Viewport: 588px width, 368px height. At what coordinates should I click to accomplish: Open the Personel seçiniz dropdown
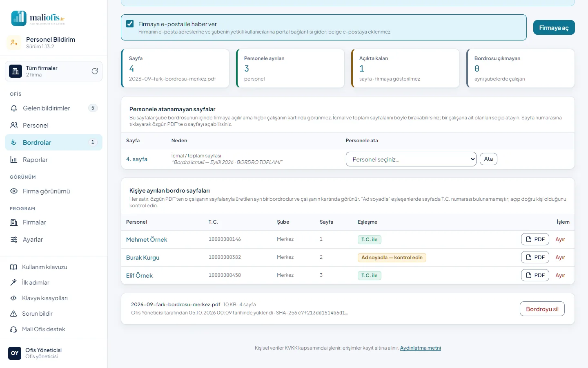click(x=411, y=159)
